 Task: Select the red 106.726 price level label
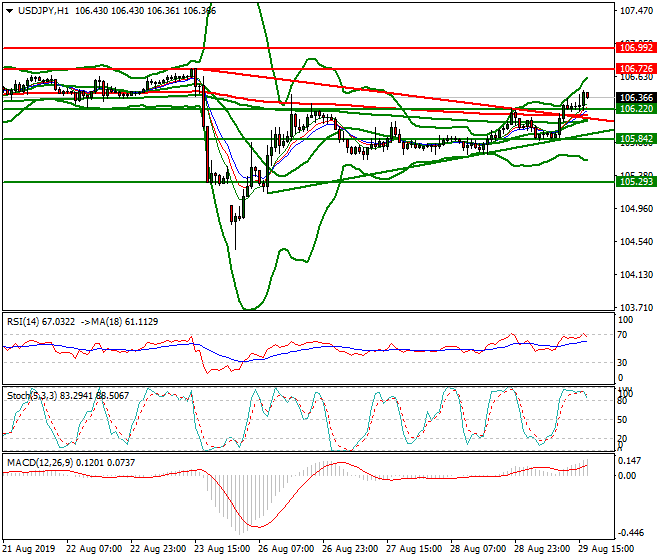pyautogui.click(x=636, y=69)
